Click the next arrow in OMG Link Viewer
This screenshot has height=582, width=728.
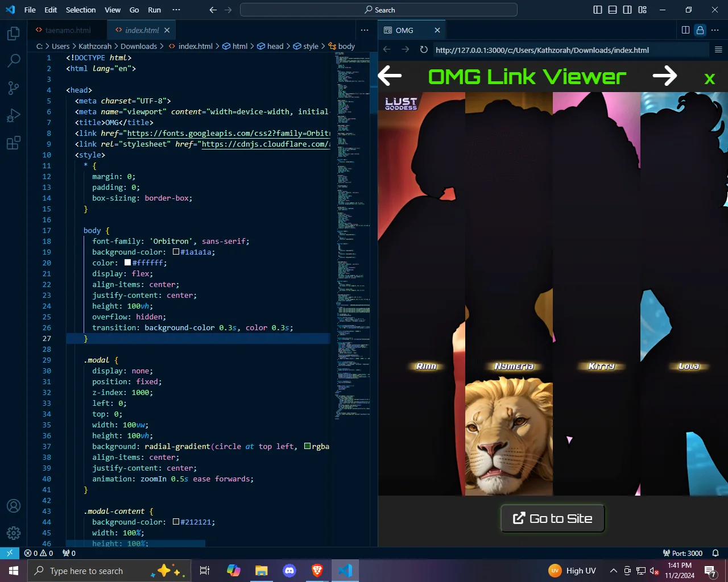(665, 76)
